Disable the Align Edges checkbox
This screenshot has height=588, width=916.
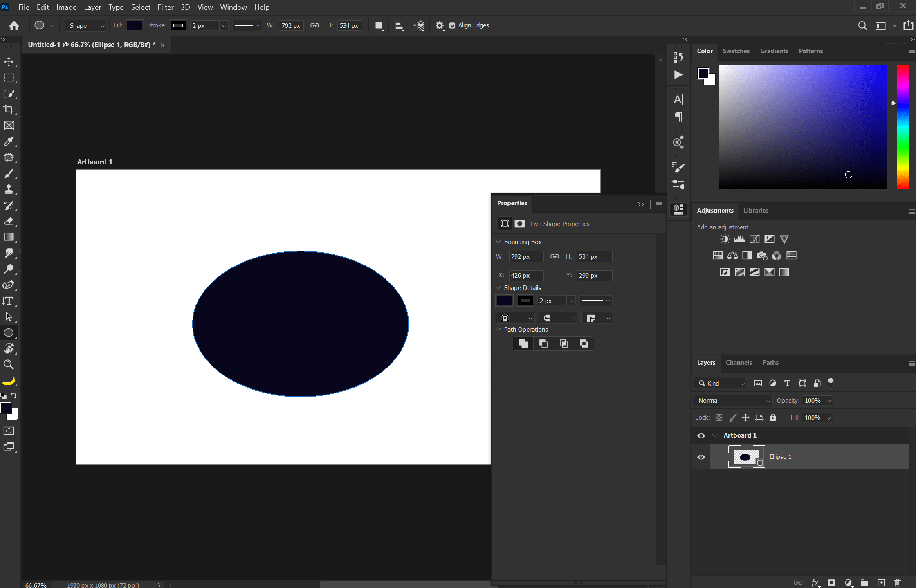452,25
